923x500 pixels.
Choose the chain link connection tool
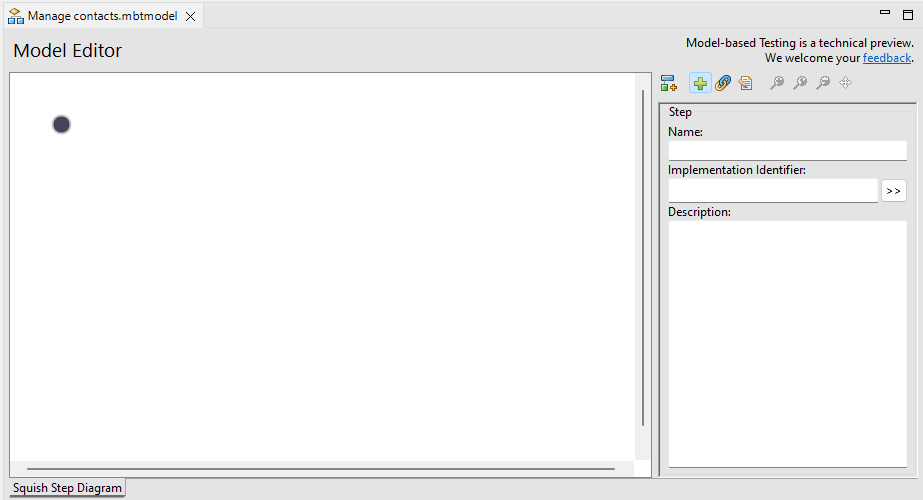[x=722, y=84]
